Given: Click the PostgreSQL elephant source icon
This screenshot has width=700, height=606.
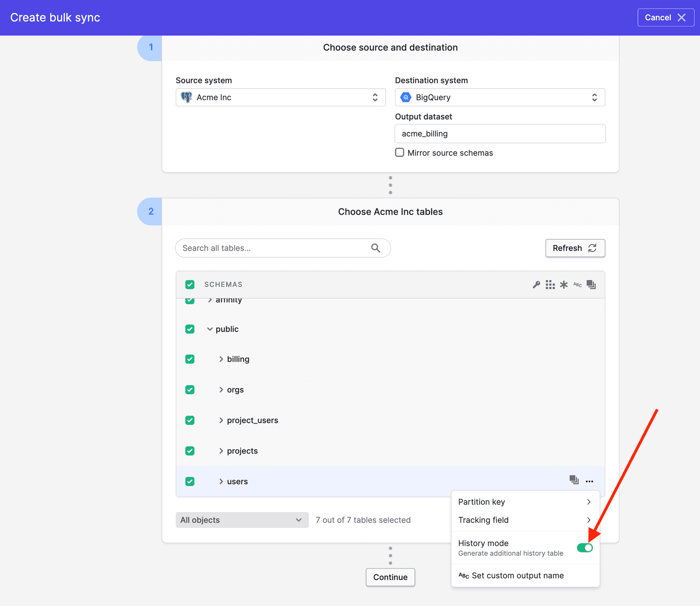Looking at the screenshot, I should 187,97.
